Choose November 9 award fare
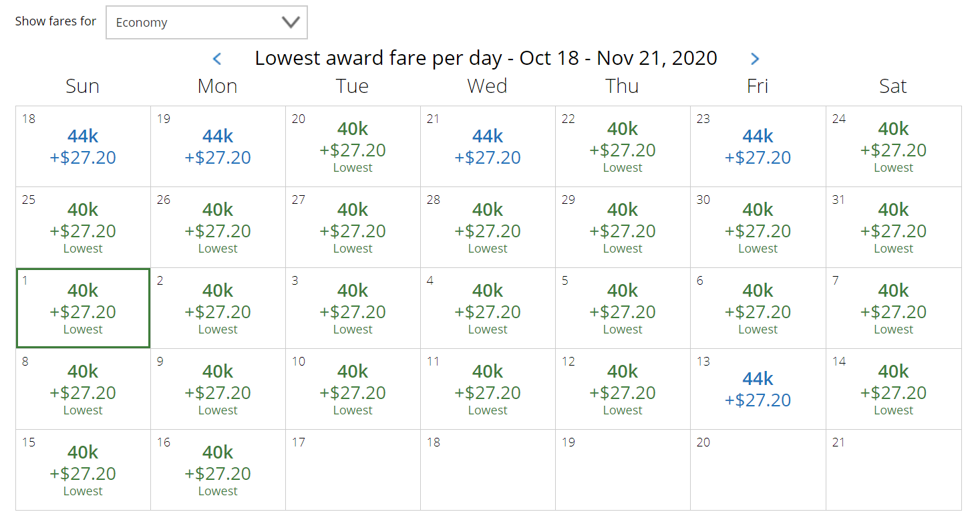Screen dimensions: 980x520 click(x=218, y=389)
